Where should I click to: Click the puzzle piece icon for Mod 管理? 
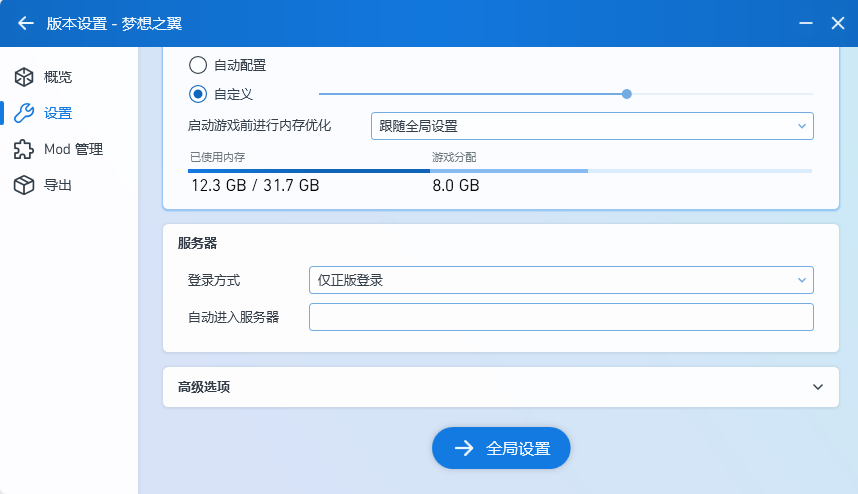(24, 149)
